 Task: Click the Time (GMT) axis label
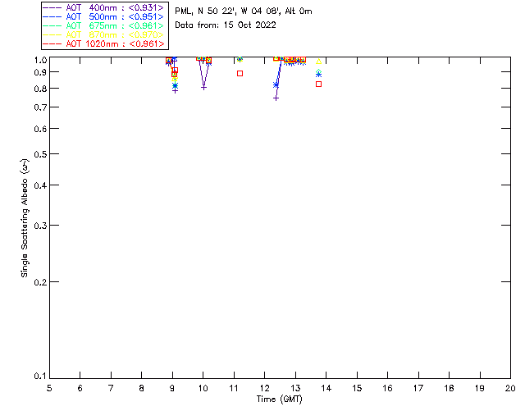pos(279,399)
